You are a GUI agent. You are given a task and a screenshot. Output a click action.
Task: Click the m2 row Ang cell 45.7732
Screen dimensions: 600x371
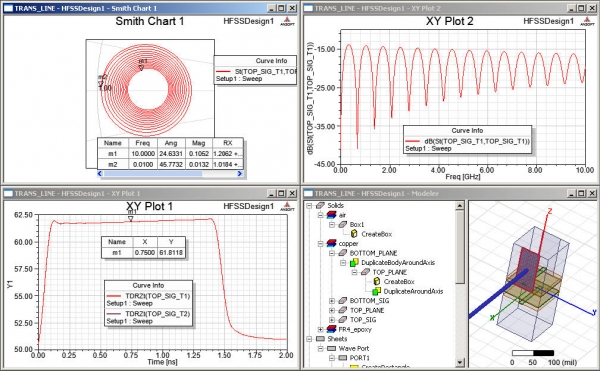[171, 164]
